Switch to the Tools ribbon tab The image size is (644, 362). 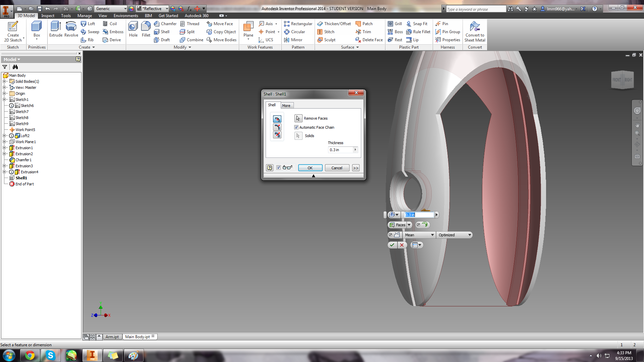(x=66, y=16)
